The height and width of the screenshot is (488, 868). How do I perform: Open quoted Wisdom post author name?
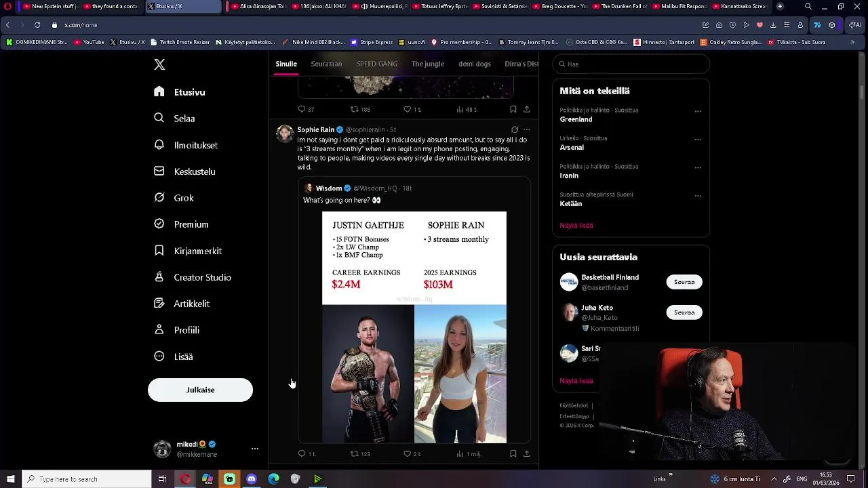329,188
